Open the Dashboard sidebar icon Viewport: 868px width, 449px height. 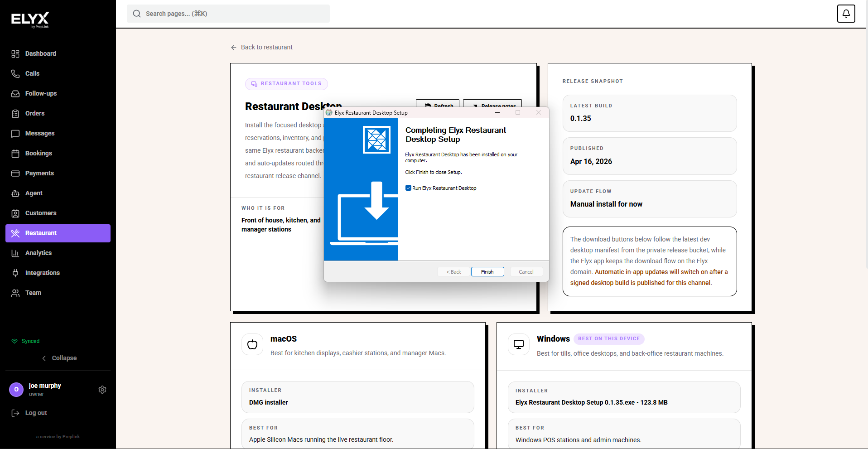pos(15,54)
